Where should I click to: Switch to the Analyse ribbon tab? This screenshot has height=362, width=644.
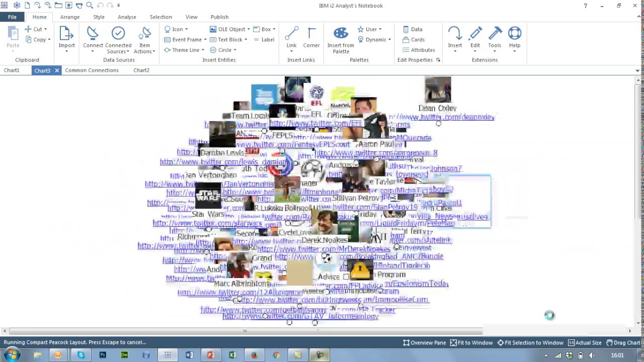point(127,17)
